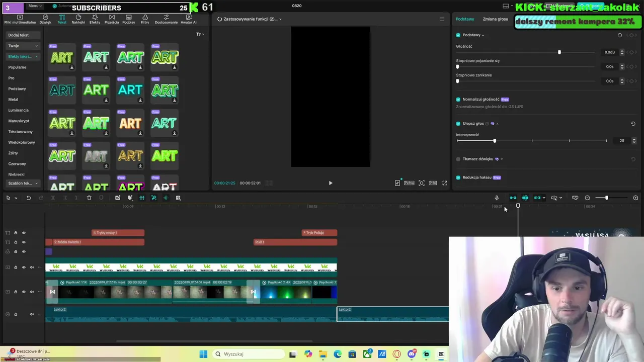
Task: Lock the '2 źródła światła' text track
Action: pos(16,242)
